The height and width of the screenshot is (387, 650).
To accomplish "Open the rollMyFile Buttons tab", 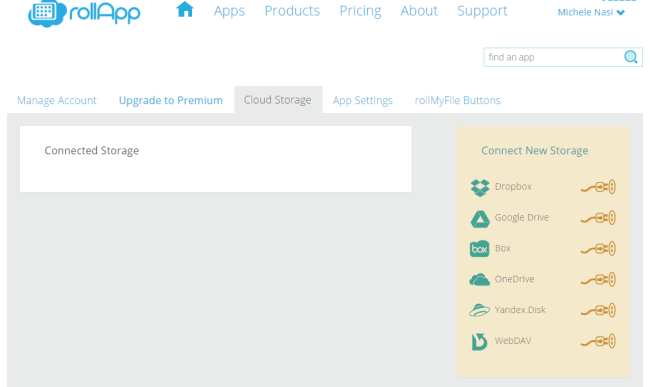I will [x=458, y=101].
